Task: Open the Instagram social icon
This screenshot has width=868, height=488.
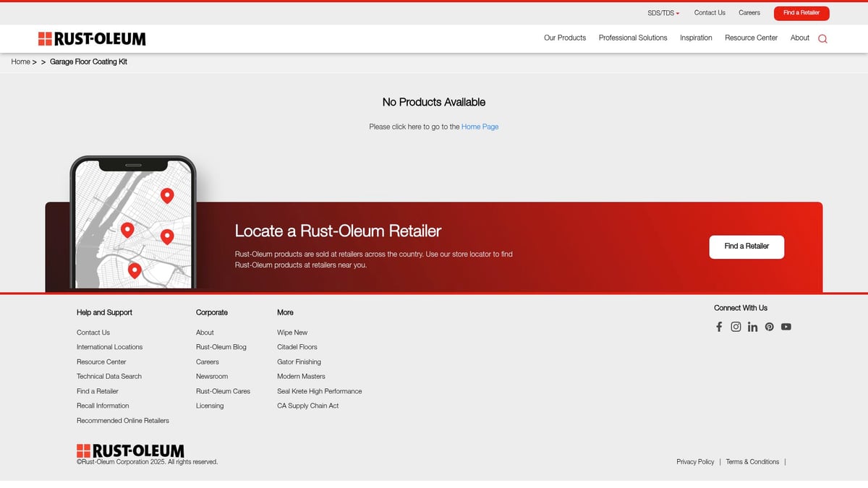Action: 736,327
